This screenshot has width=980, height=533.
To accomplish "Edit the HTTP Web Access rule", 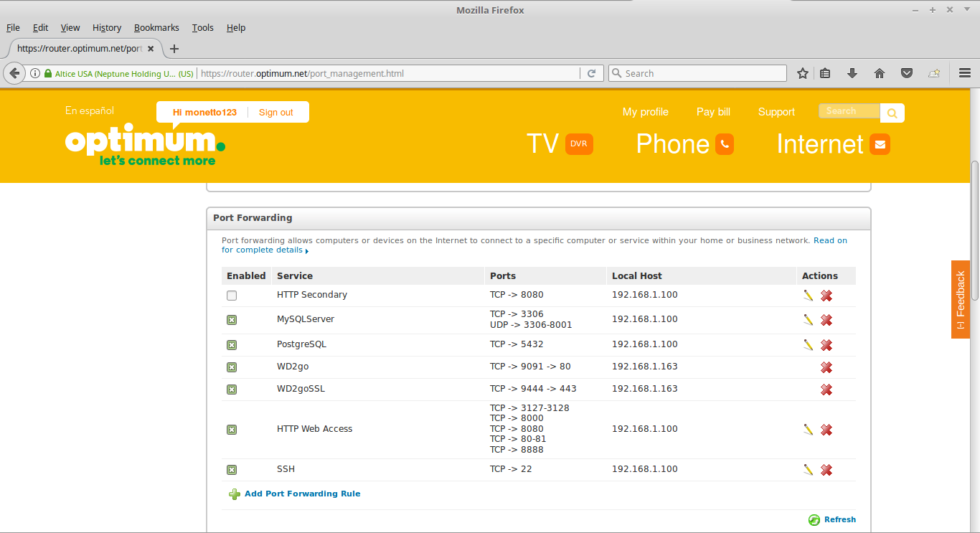I will [x=809, y=429].
